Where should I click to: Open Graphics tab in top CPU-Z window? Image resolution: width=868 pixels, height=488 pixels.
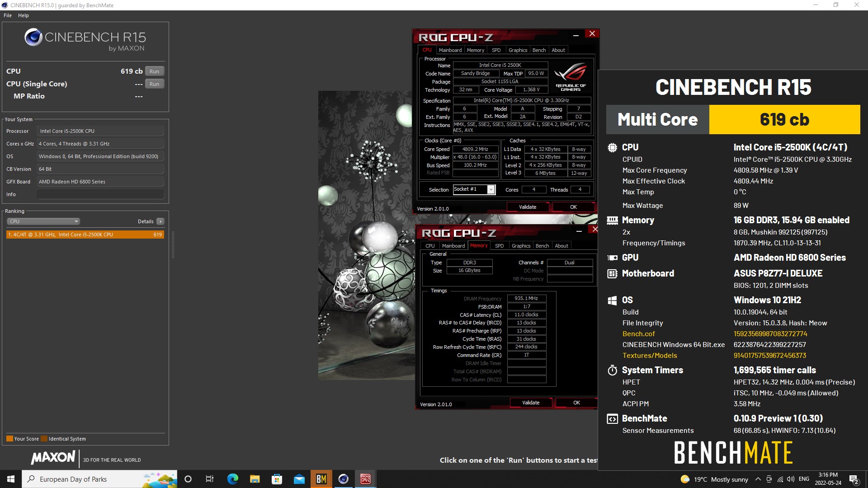point(518,50)
